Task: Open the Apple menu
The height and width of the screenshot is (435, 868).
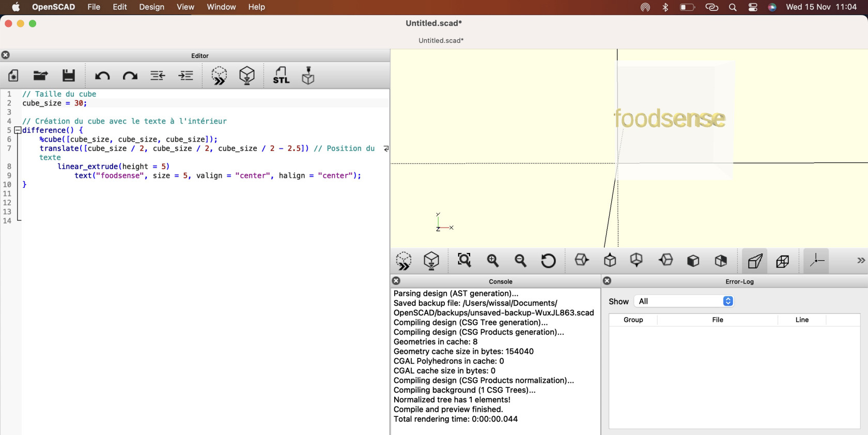Action: pos(16,7)
